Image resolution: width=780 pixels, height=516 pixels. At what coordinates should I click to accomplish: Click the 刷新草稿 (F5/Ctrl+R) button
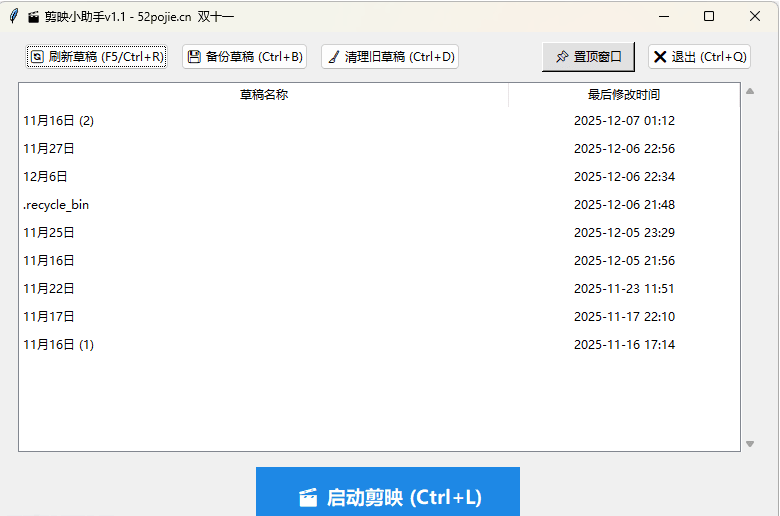click(97, 57)
